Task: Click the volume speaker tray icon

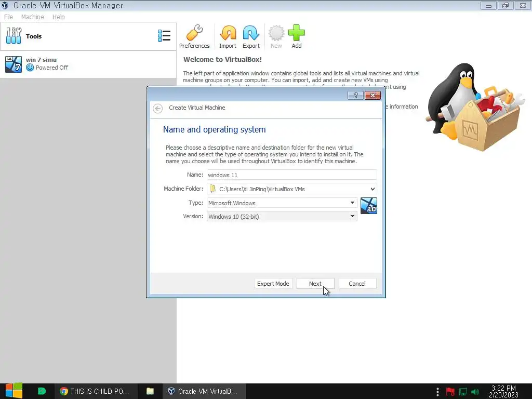Action: (475, 392)
